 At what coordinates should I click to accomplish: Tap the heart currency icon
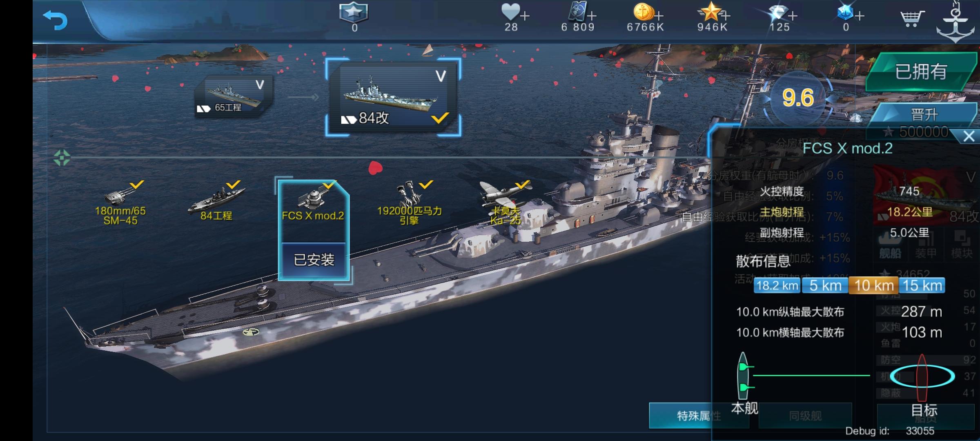(510, 11)
